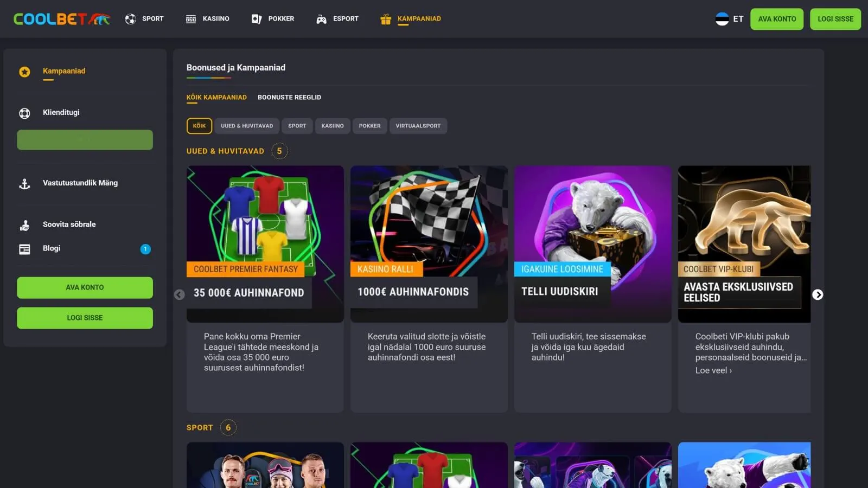868x488 pixels.
Task: Select the Kasiino filter chip
Action: [x=333, y=126]
